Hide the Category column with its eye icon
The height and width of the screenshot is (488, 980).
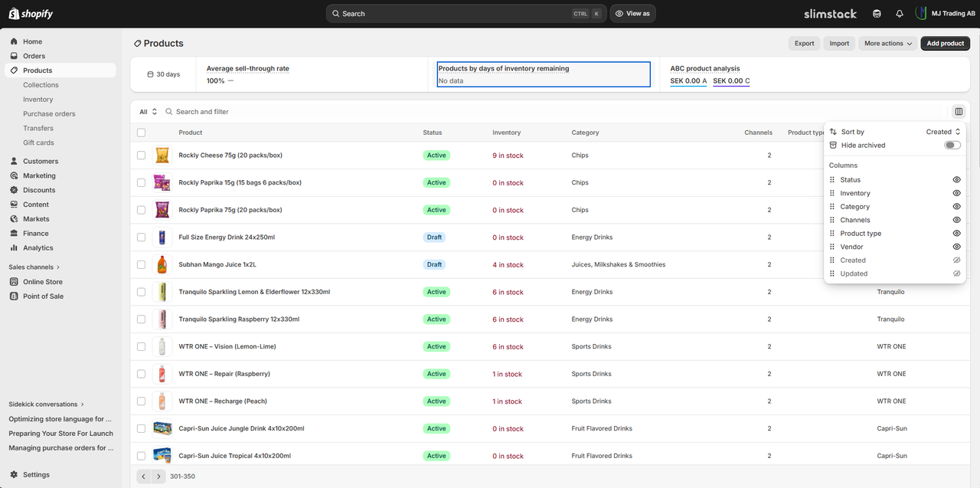tap(956, 207)
